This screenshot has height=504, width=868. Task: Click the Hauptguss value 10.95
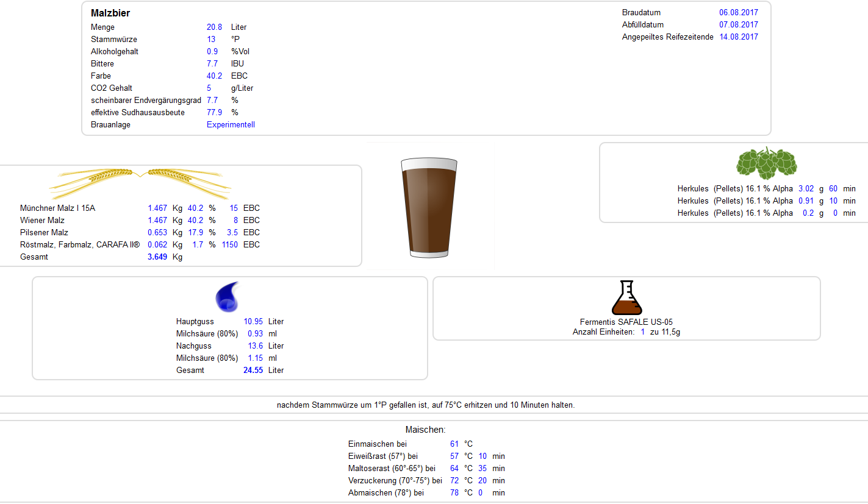(x=253, y=322)
